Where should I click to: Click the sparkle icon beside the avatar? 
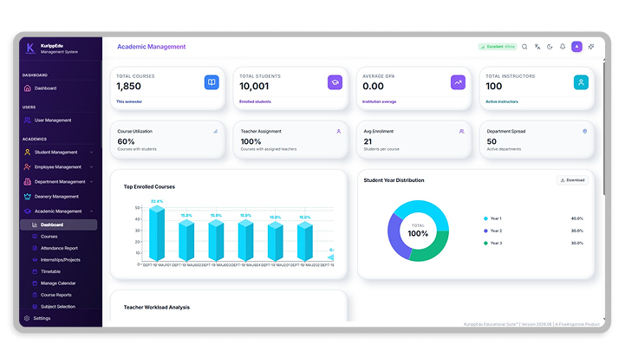click(591, 47)
